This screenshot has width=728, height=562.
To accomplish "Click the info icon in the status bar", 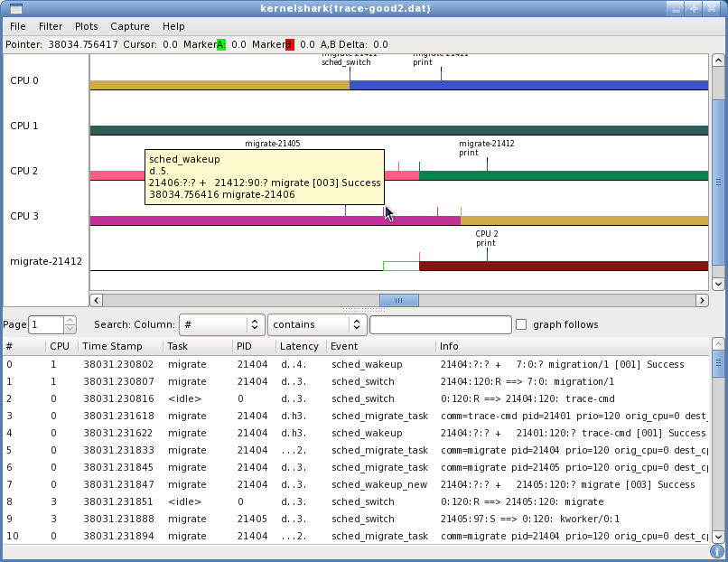I will click(x=717, y=550).
